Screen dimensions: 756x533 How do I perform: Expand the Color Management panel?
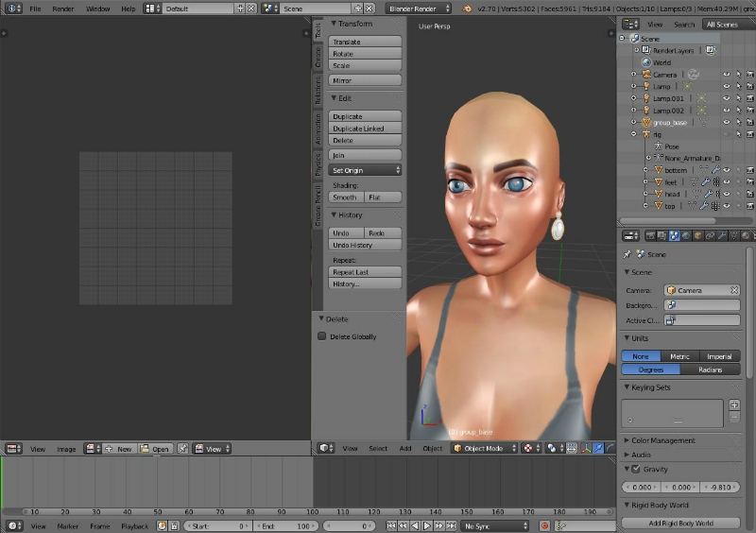click(661, 440)
